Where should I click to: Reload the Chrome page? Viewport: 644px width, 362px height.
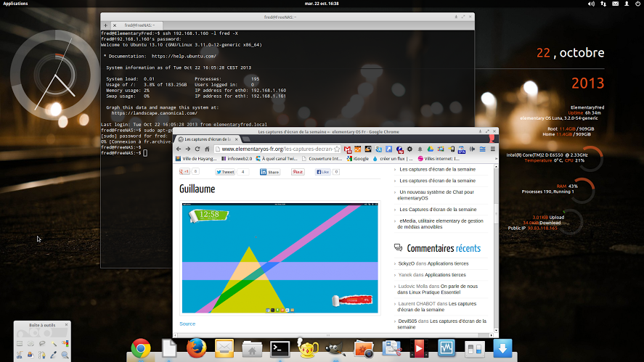tap(197, 149)
